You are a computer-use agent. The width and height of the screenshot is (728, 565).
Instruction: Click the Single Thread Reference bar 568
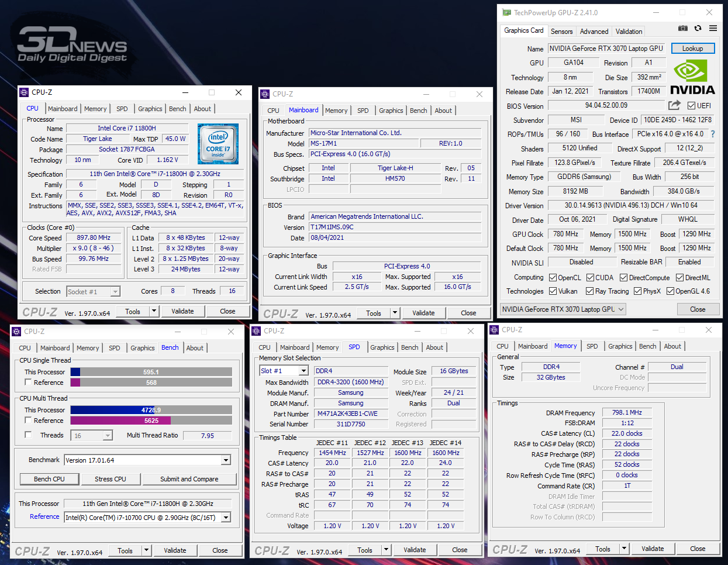(151, 383)
